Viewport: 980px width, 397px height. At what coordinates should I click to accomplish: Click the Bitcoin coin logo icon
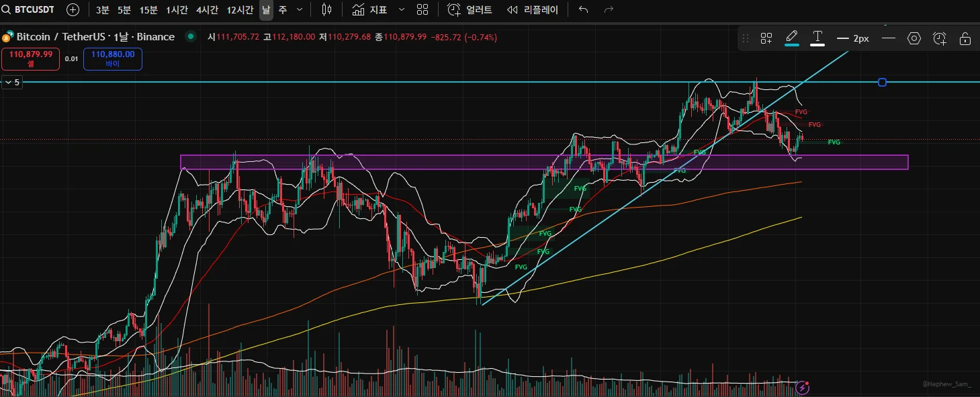tap(9, 37)
